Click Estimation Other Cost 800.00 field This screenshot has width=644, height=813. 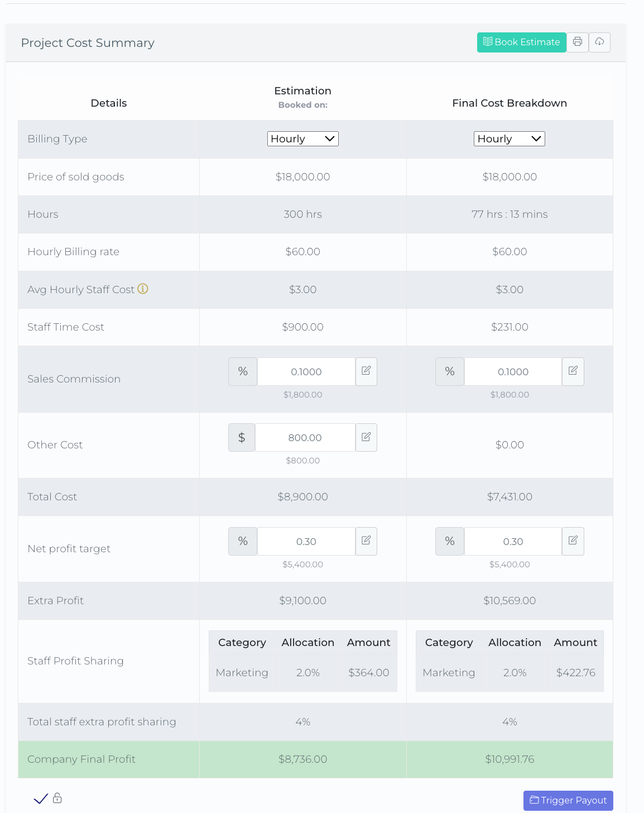[x=305, y=438]
